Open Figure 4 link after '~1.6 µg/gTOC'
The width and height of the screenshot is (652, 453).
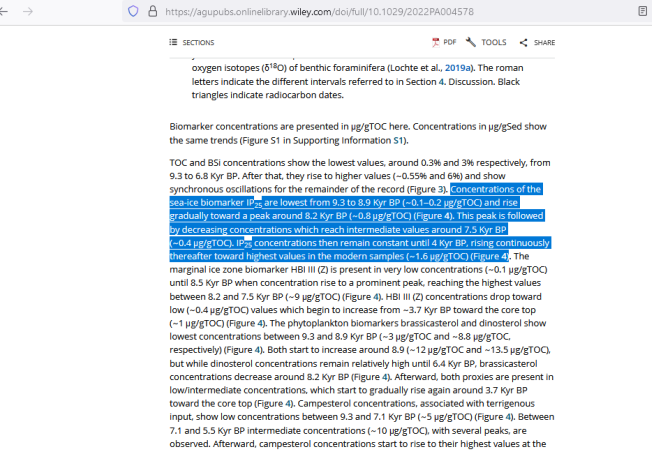click(504, 256)
